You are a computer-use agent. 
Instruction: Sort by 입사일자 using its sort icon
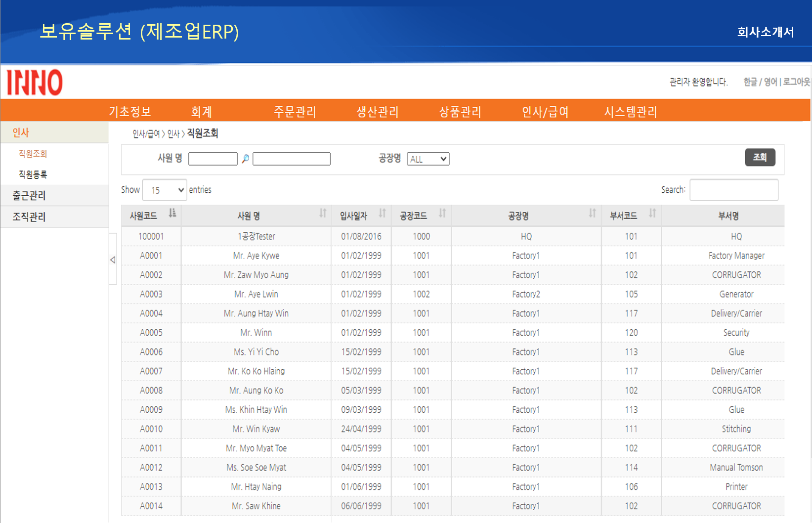(x=382, y=214)
